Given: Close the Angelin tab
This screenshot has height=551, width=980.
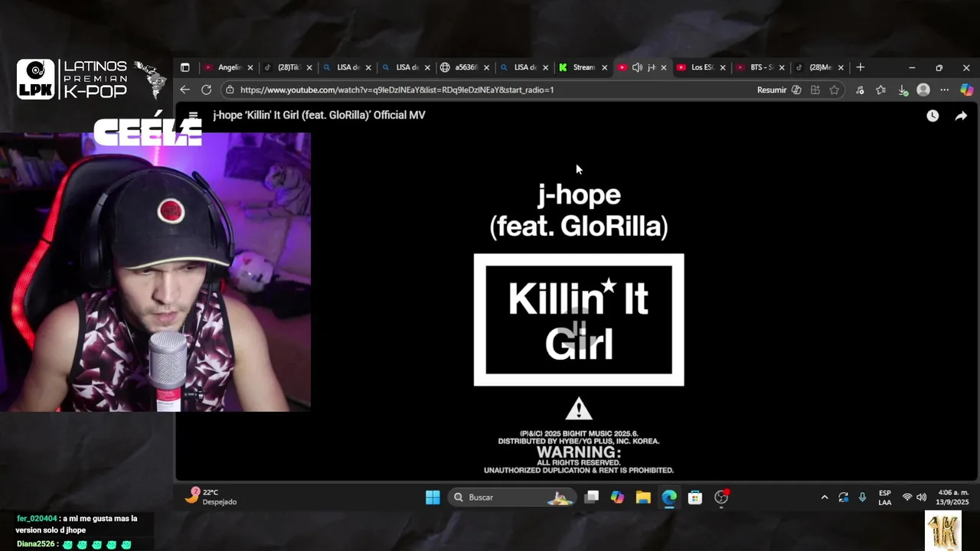Looking at the screenshot, I should (250, 67).
